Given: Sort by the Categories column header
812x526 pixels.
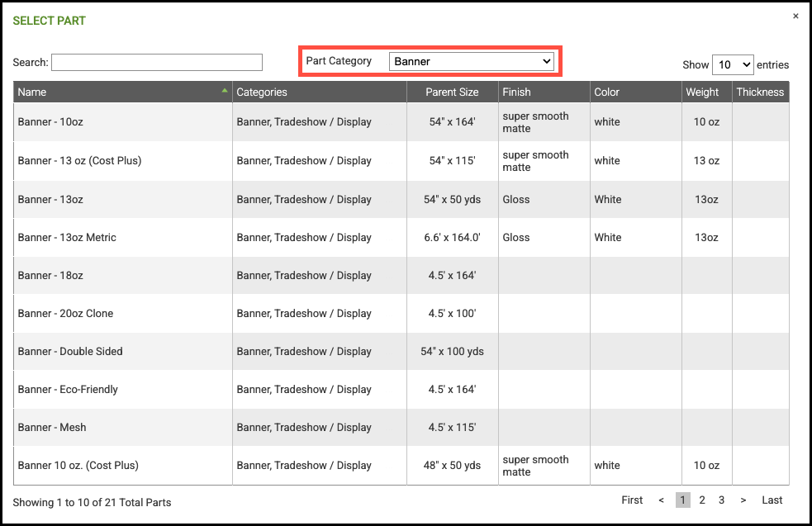Looking at the screenshot, I should point(320,92).
